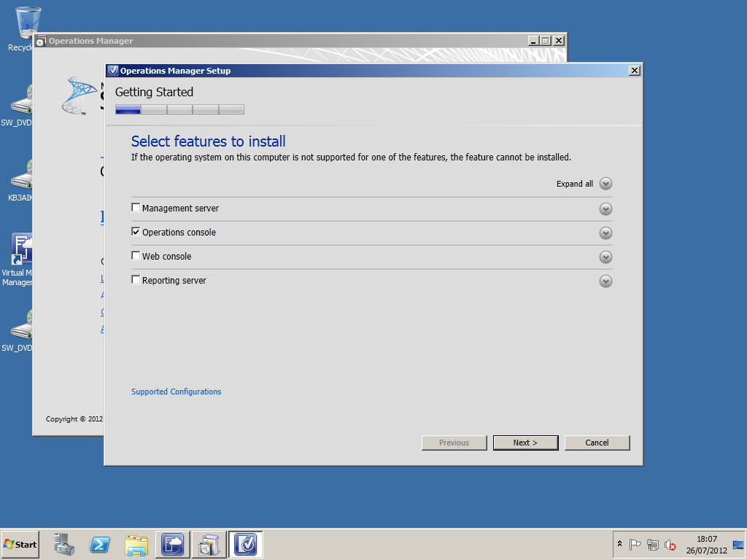Open Windows Explorer from the taskbar
747x560 pixels.
point(136,544)
